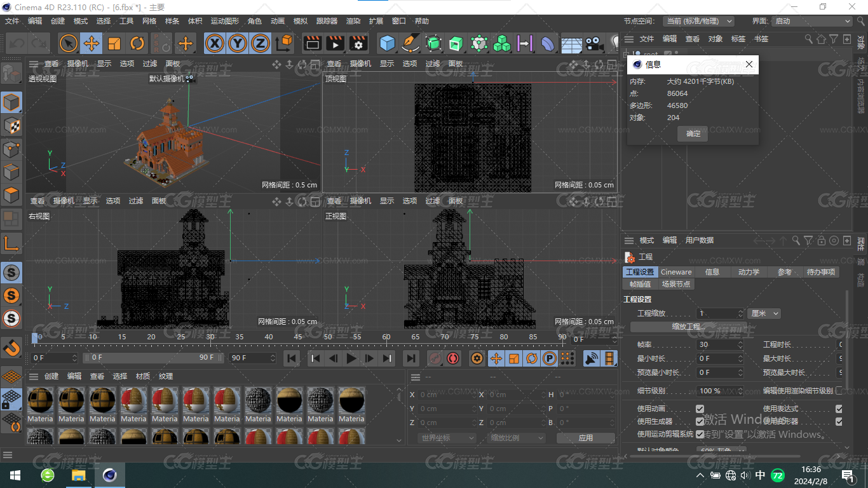Select the first Materia thumbnail
Screen dimensions: 868x488
40,405
